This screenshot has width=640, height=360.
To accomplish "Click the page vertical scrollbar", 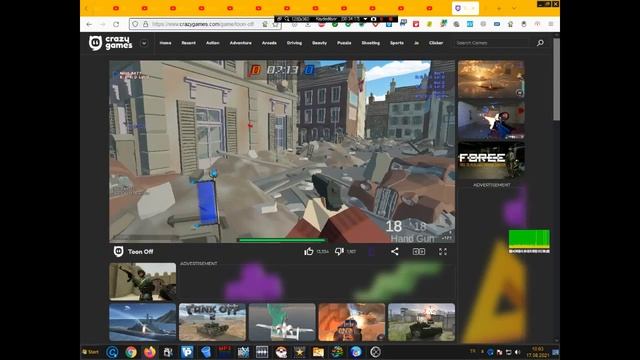I will click(x=556, y=79).
